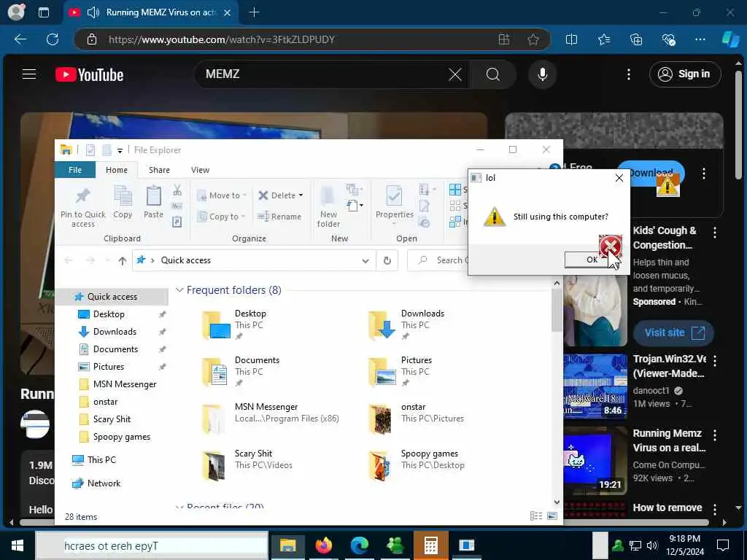The image size is (747, 560).
Task: Open YouTube settings three-dot menu
Action: (x=629, y=74)
